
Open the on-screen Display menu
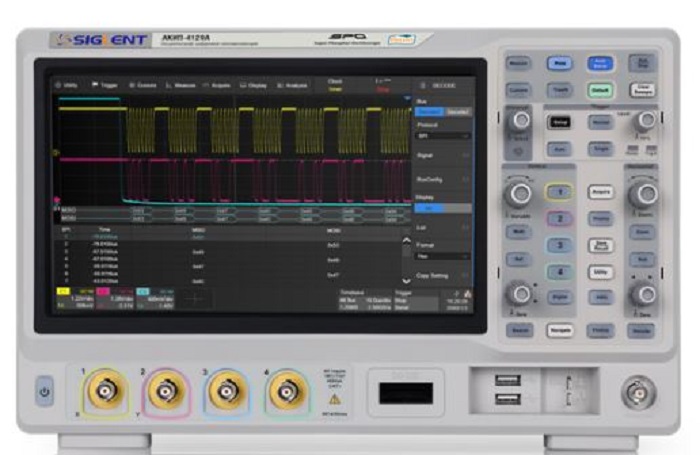pos(253,85)
